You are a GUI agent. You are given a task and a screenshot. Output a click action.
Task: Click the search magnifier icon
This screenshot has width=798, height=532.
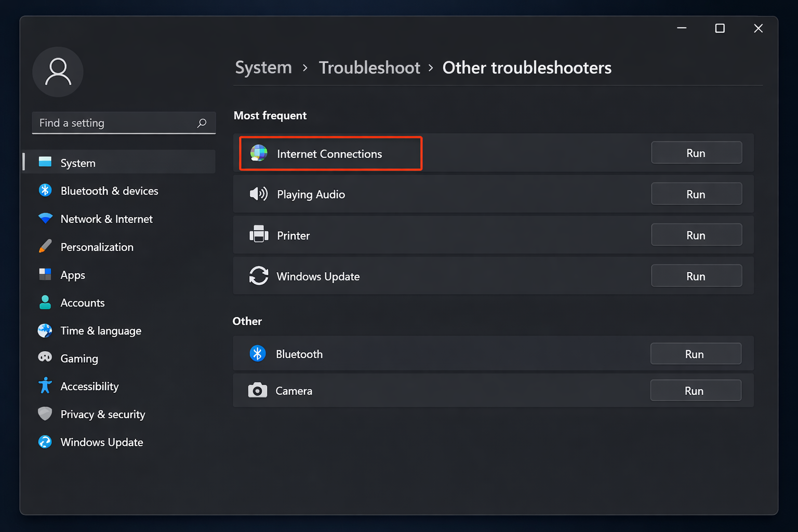202,123
